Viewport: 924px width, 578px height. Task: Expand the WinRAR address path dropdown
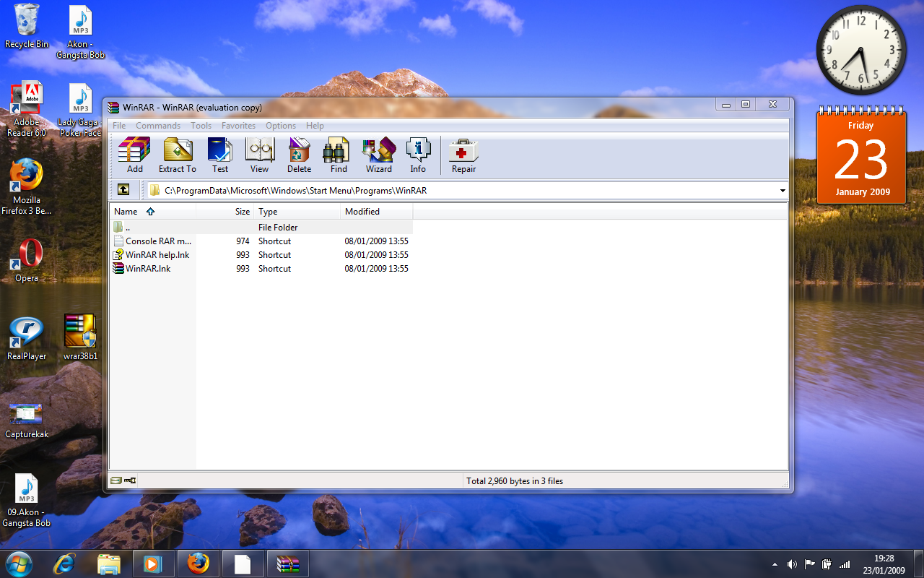click(x=783, y=191)
